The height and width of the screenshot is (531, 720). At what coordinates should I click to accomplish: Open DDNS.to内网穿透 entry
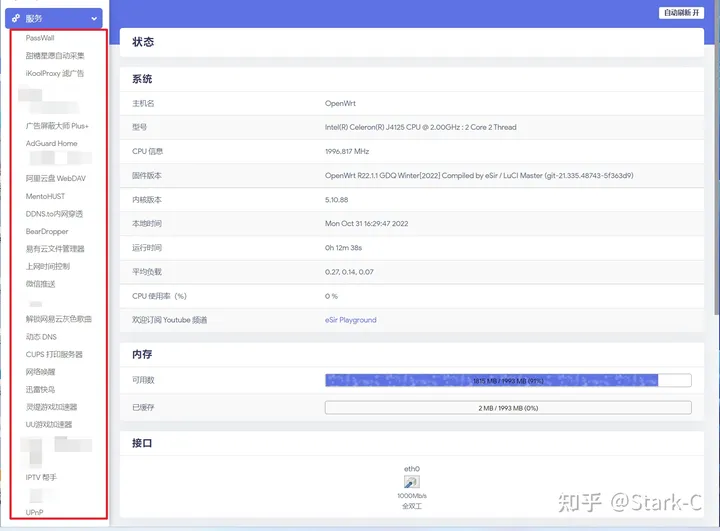pyautogui.click(x=54, y=214)
